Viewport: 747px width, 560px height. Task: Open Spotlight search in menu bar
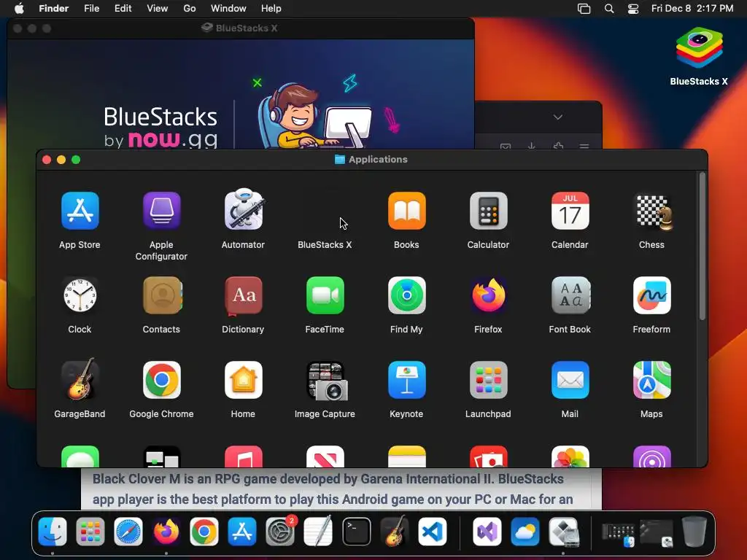tap(609, 8)
